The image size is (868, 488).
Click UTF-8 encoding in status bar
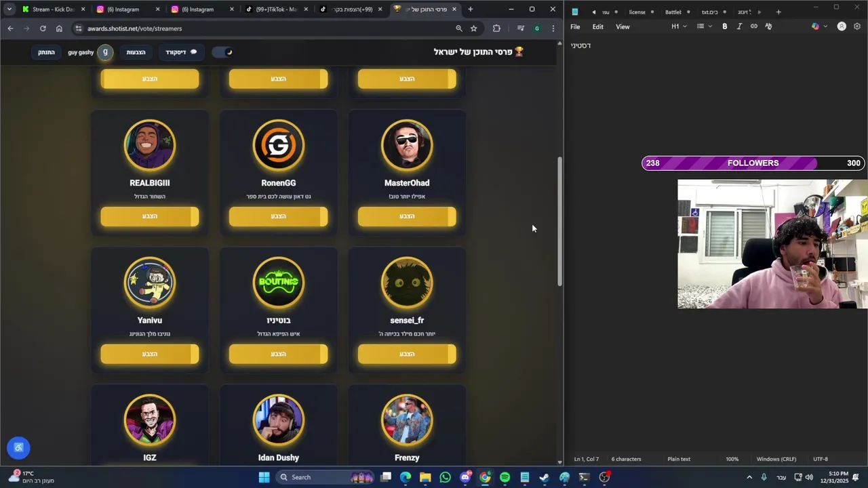tap(821, 459)
